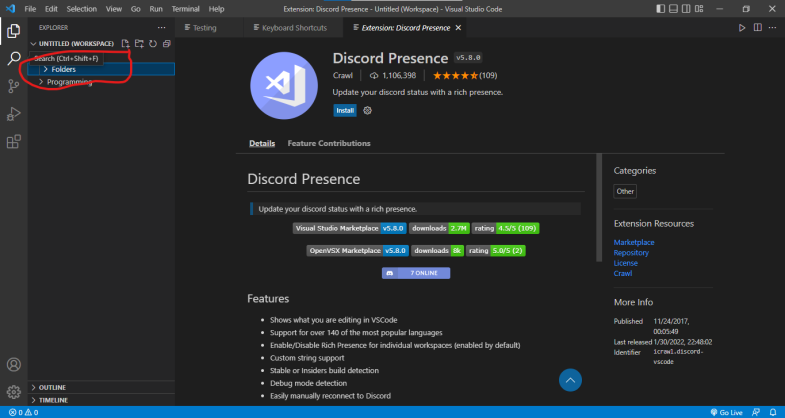The height and width of the screenshot is (418, 785).
Task: Open Search in the activity bar
Action: coord(14,58)
